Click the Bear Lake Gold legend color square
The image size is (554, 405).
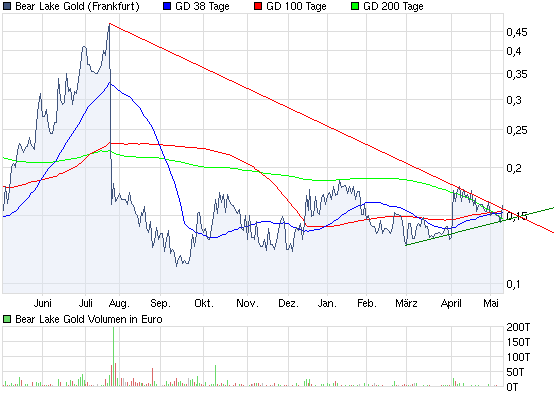(7, 6)
